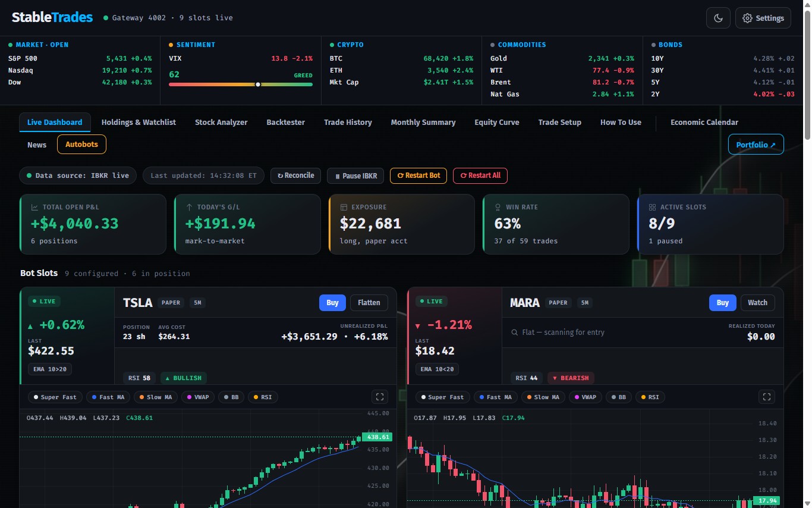812x508 pixels.
Task: Pause IBKR connection
Action: (355, 175)
